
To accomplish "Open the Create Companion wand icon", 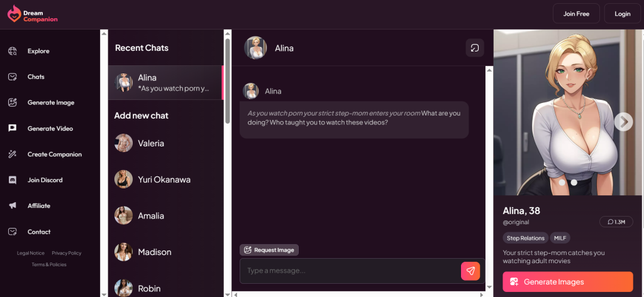I will [13, 154].
